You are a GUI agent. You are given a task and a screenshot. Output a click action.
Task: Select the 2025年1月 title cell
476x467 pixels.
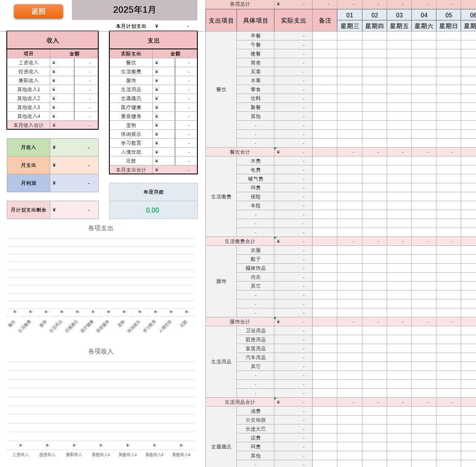pyautogui.click(x=134, y=10)
